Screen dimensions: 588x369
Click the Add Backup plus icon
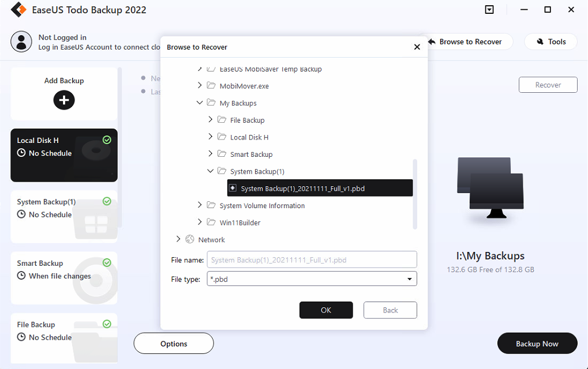(64, 100)
